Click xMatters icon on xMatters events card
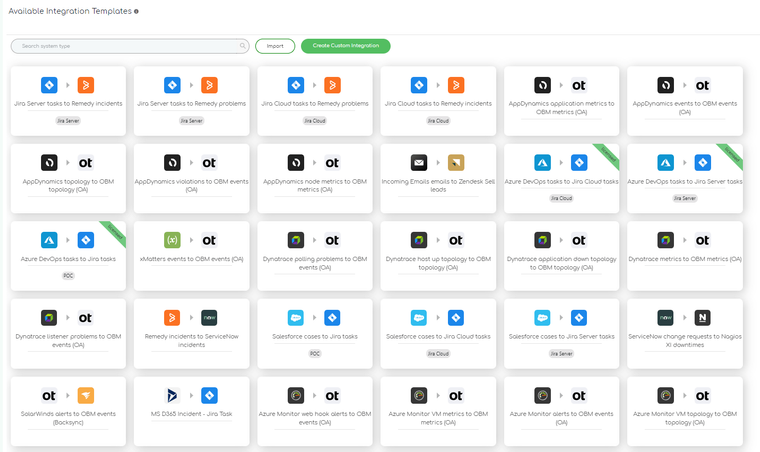 [x=172, y=240]
